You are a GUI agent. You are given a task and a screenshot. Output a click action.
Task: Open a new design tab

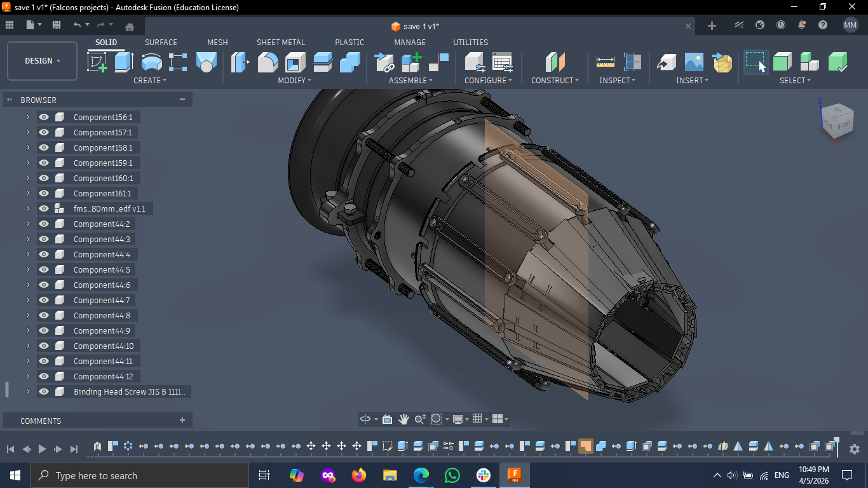pyautogui.click(x=712, y=25)
